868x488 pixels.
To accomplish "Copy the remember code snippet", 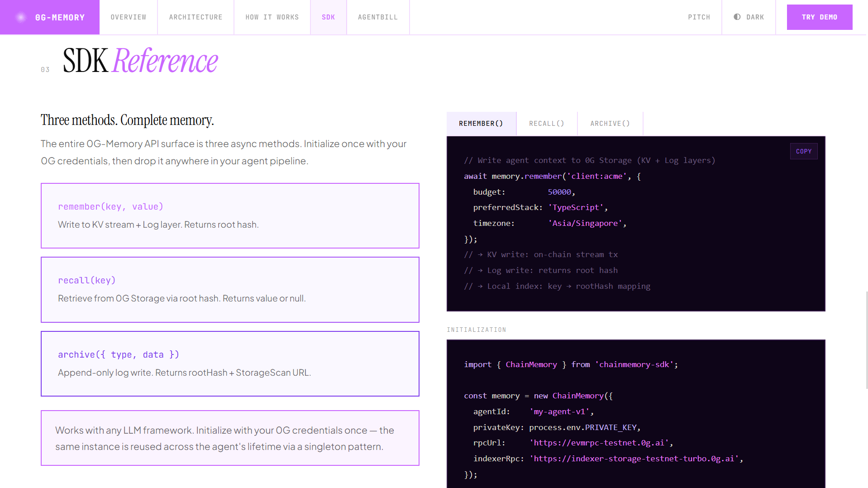I will coord(804,151).
